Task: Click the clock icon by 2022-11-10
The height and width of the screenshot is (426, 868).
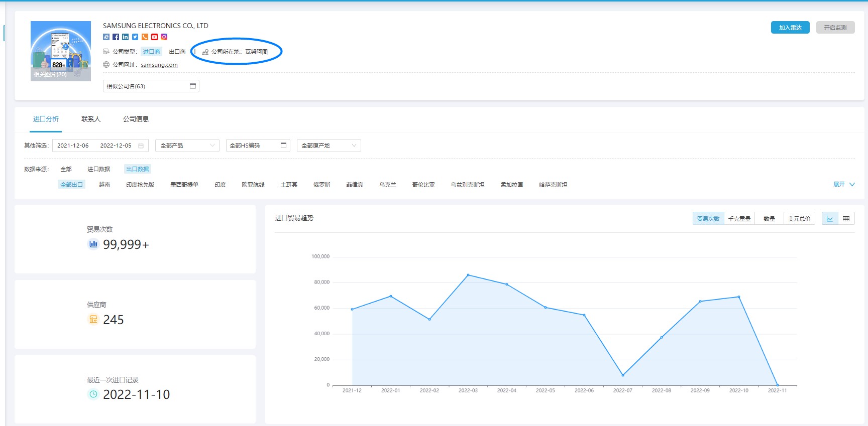Action: click(x=93, y=394)
